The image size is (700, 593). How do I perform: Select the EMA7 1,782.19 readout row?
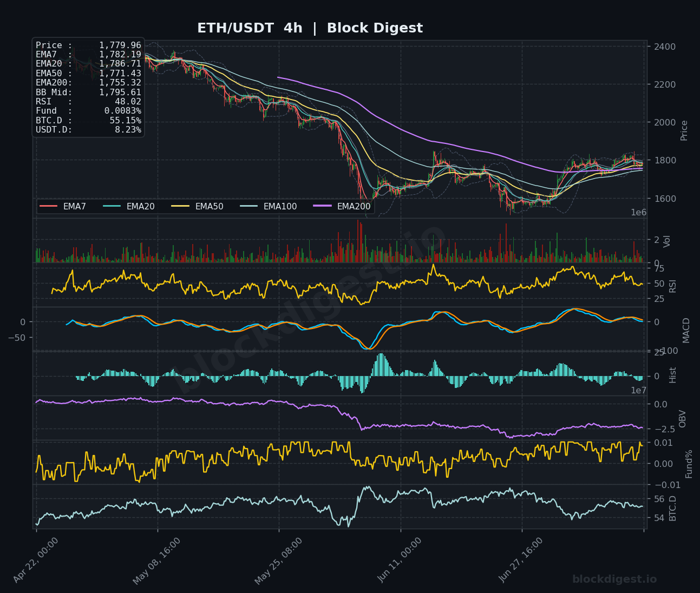(88, 55)
